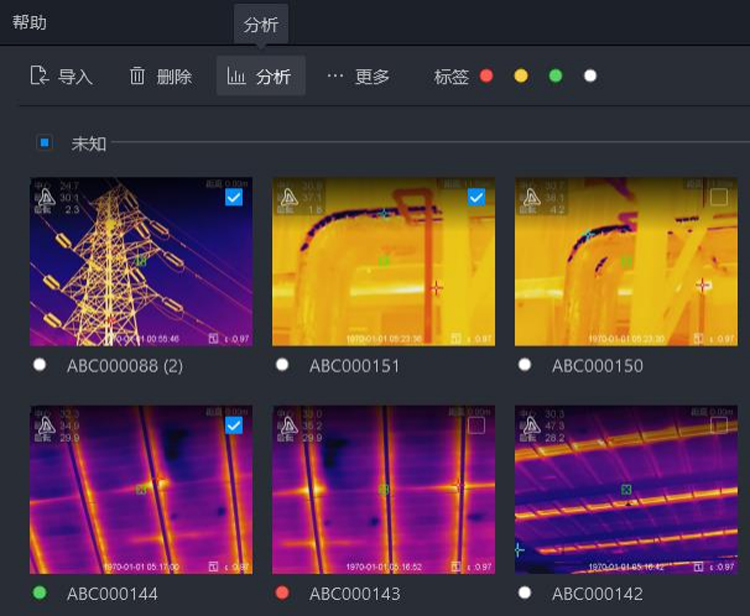Uncheck the ABC000144 image checkbox
Screen dimensions: 750x616
[233, 426]
